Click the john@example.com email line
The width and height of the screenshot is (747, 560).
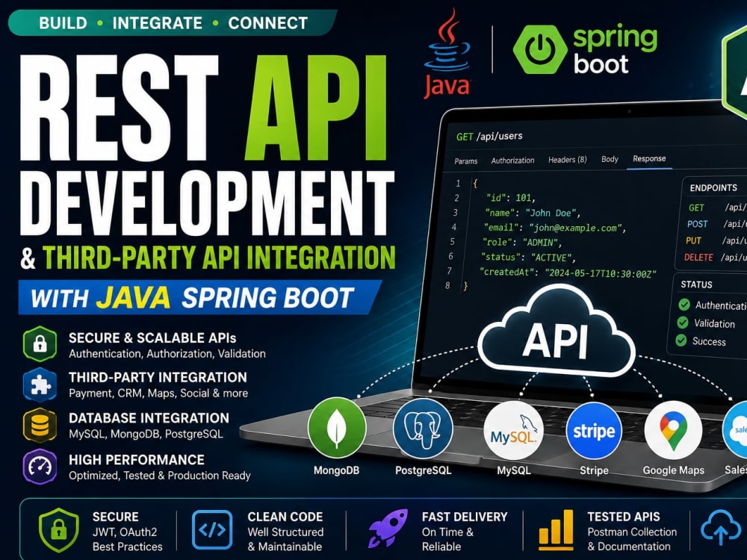click(554, 228)
